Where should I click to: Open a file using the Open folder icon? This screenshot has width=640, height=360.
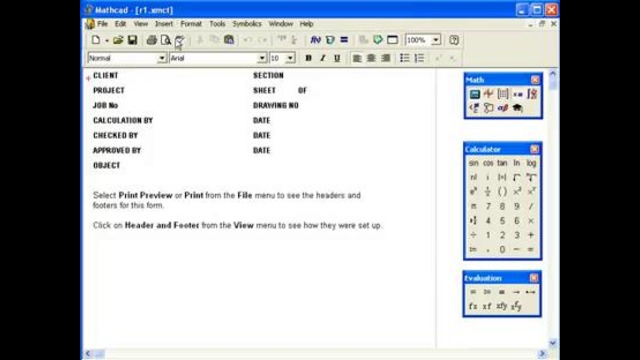[118, 40]
